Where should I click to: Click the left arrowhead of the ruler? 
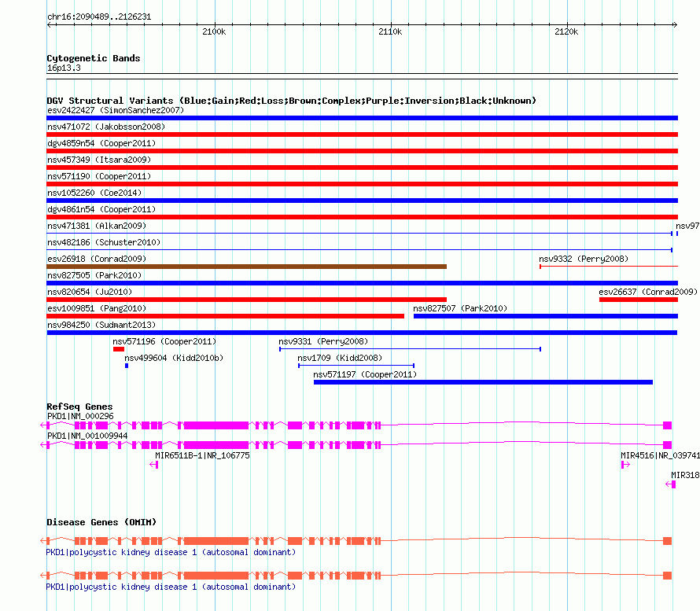(49, 24)
